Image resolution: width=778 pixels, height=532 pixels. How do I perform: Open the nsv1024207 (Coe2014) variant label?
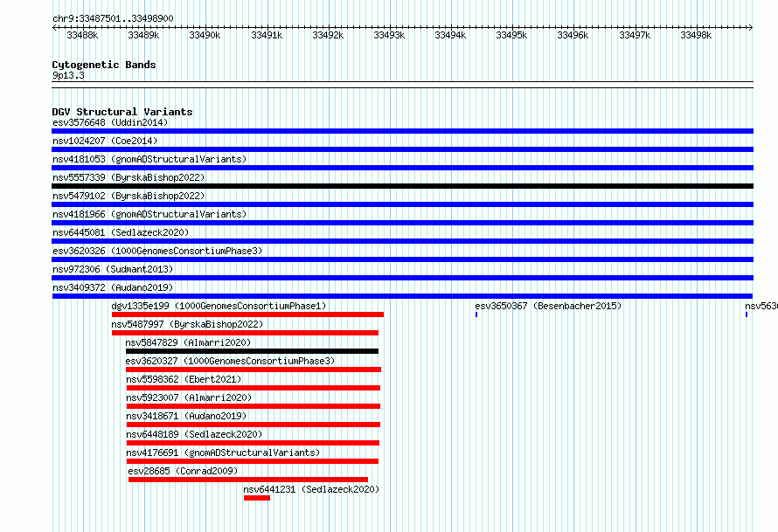pyautogui.click(x=105, y=141)
